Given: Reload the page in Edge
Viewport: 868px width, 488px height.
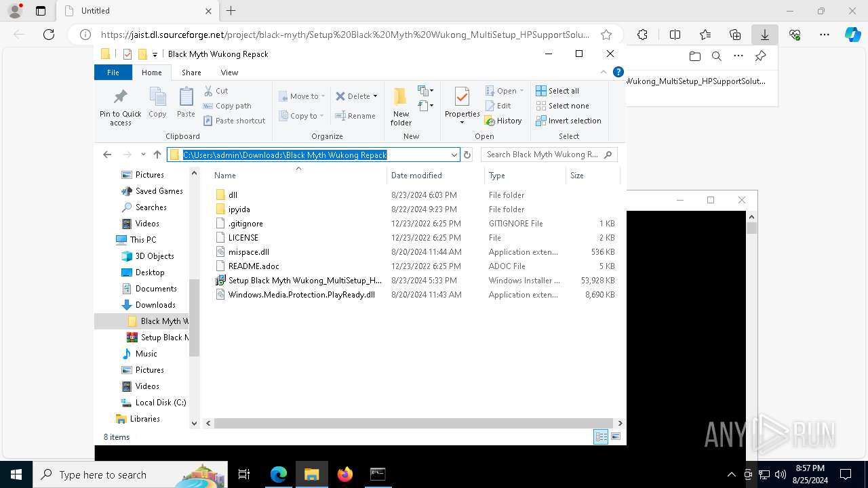Looking at the screenshot, I should point(48,35).
